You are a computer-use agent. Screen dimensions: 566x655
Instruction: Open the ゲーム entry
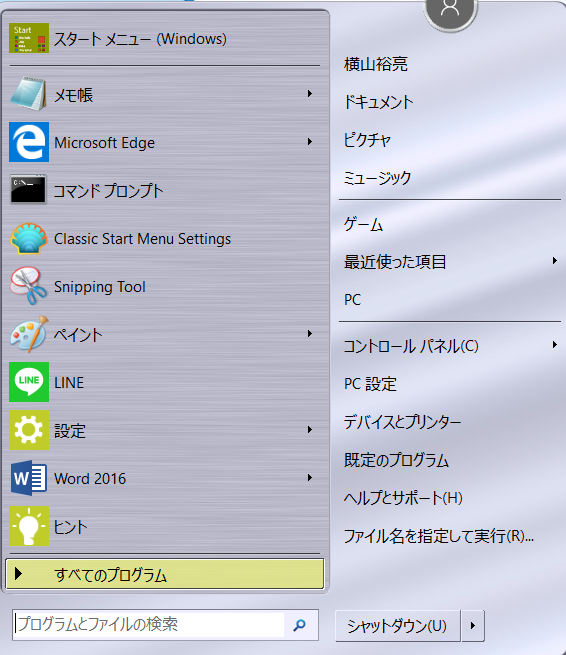[x=363, y=224]
